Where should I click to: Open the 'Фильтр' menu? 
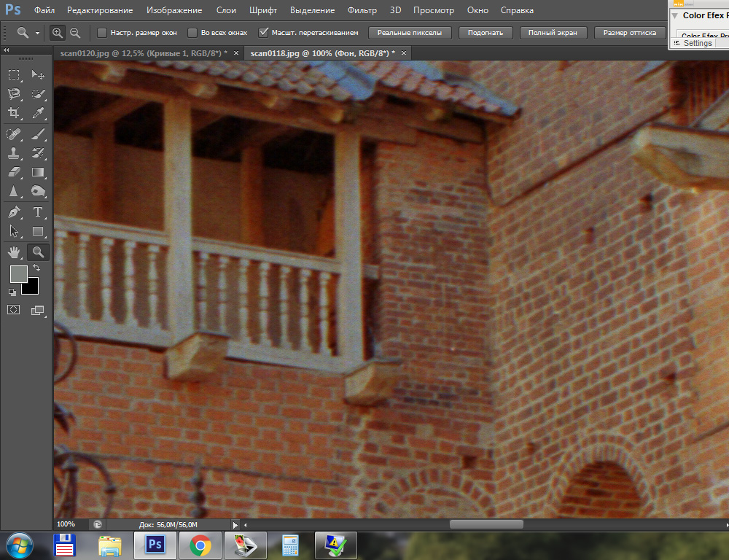[362, 10]
